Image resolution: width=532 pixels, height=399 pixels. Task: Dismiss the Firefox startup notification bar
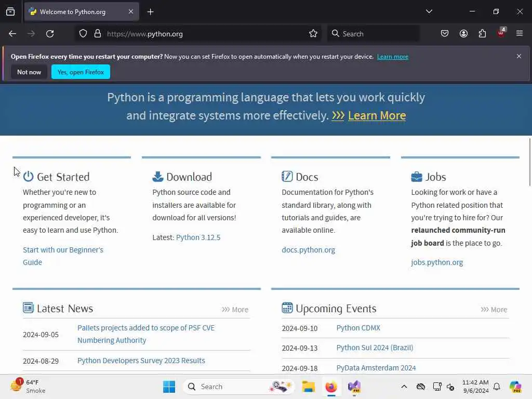(519, 56)
